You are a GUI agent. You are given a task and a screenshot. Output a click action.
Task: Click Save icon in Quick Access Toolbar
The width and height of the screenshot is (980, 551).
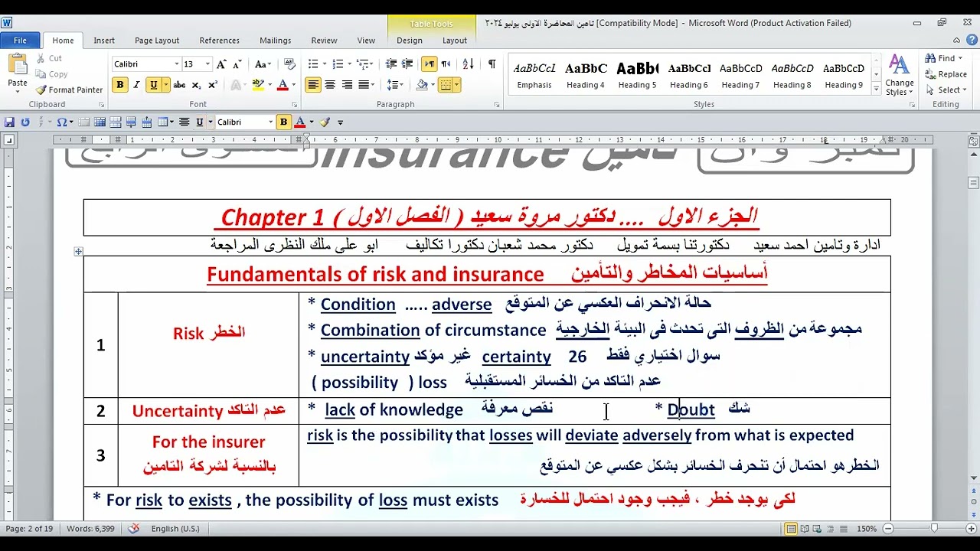pyautogui.click(x=9, y=122)
